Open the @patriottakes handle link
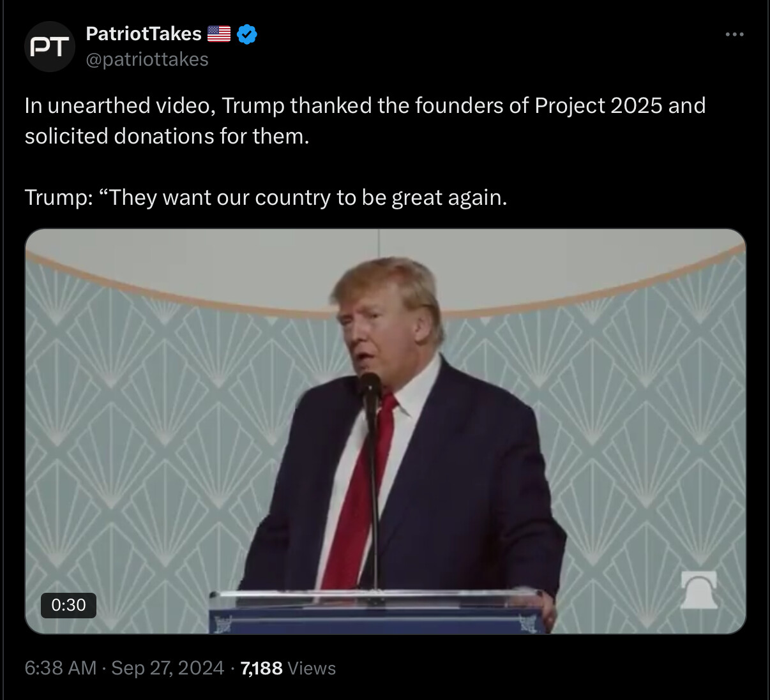The height and width of the screenshot is (700, 770). (147, 59)
